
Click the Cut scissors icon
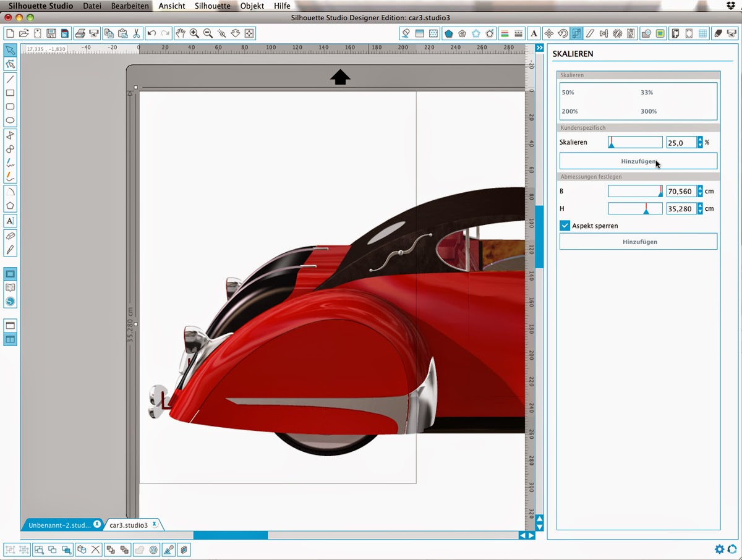[x=137, y=33]
